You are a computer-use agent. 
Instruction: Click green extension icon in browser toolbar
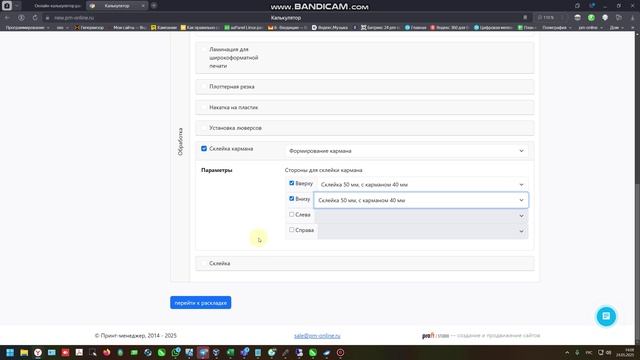click(591, 18)
